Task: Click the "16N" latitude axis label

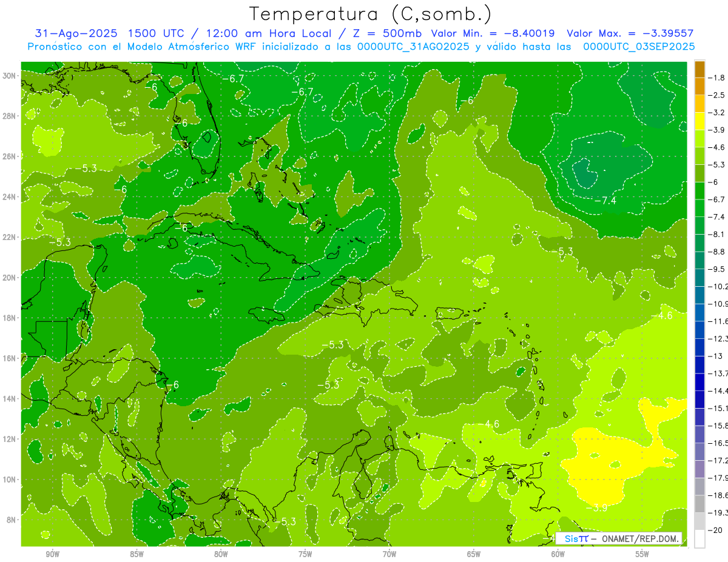Action: (x=10, y=358)
